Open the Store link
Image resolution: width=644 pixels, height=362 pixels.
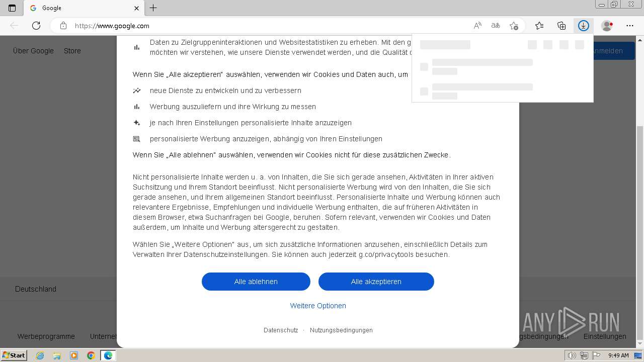pyautogui.click(x=72, y=51)
